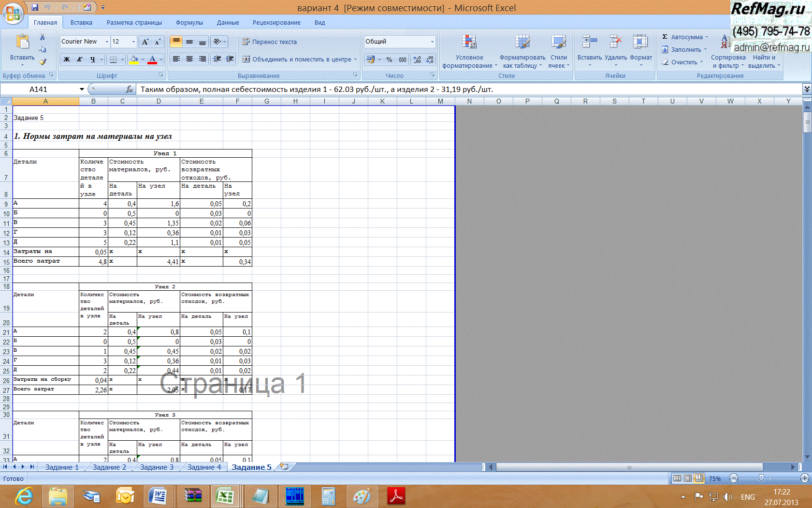
Task: Click the Increase Decimal icon
Action: point(417,60)
